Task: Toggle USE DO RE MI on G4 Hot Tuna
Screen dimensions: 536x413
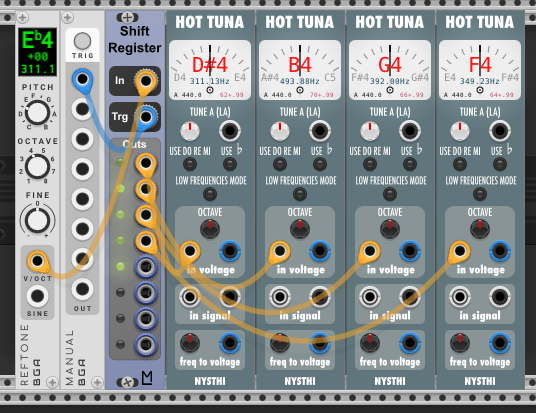Action: 370,164
